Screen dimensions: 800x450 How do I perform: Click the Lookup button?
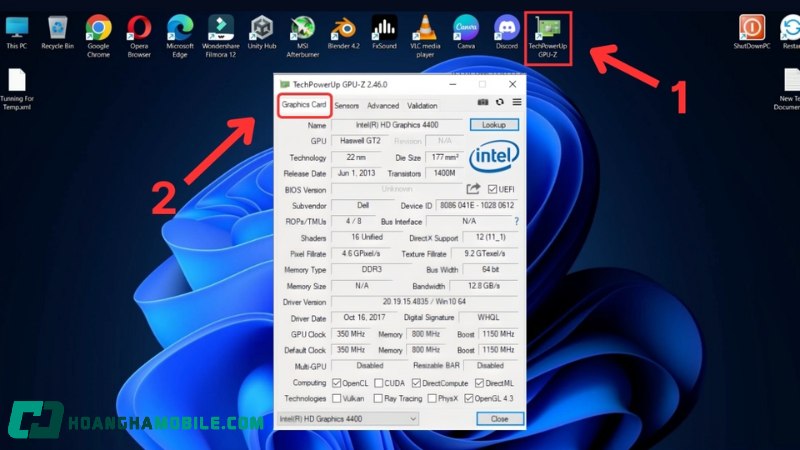pyautogui.click(x=494, y=125)
